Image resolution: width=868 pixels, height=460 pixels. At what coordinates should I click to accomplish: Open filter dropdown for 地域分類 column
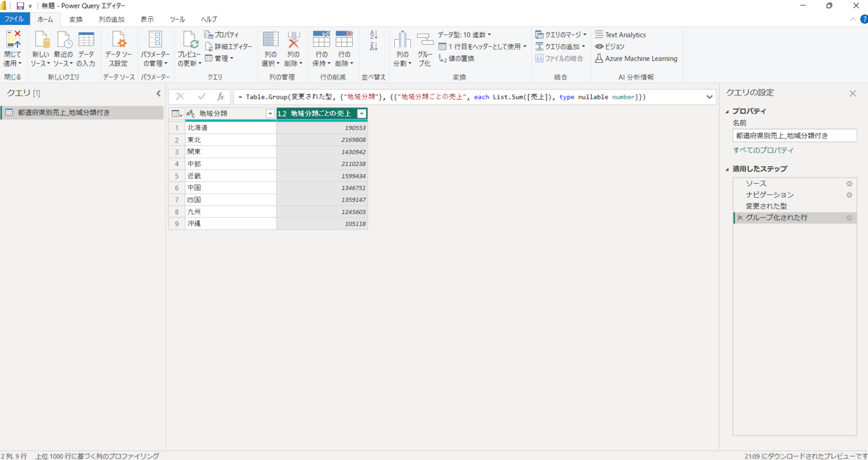(270, 114)
